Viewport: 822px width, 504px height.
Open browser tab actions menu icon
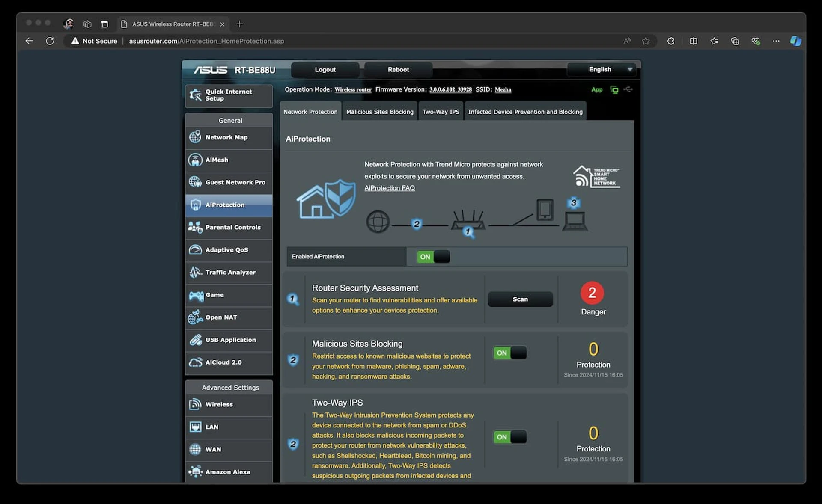click(104, 24)
